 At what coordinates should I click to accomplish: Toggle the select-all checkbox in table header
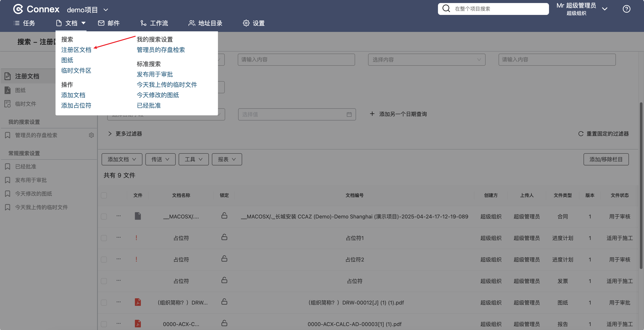(104, 195)
